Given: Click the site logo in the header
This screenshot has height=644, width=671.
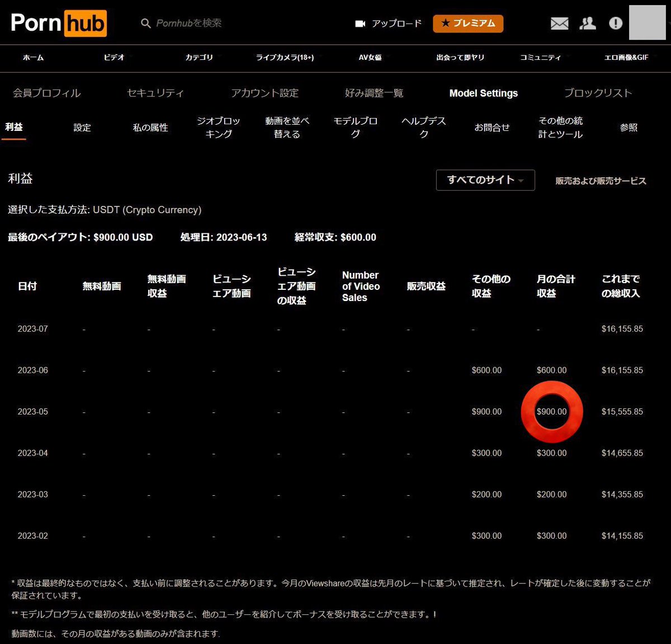Looking at the screenshot, I should point(59,23).
